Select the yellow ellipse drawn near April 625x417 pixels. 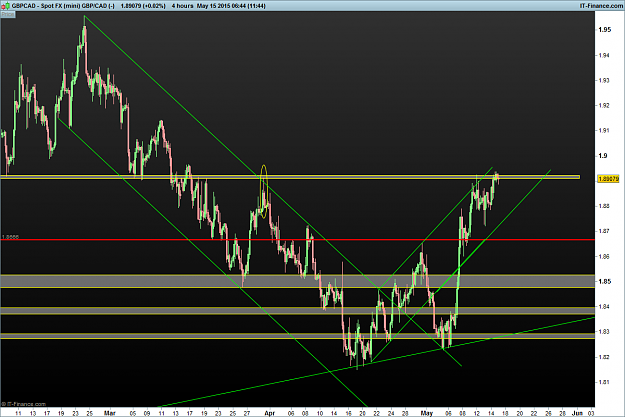pyautogui.click(x=263, y=191)
